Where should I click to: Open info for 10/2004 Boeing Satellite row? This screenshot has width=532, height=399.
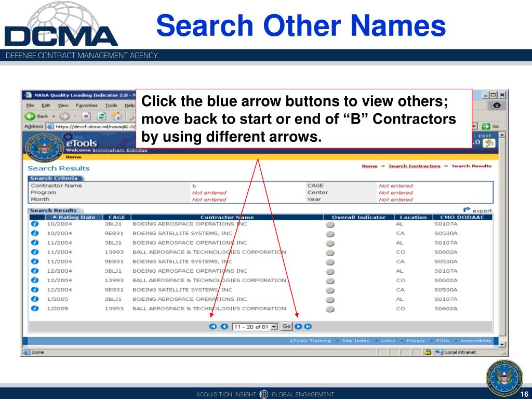coord(35,233)
